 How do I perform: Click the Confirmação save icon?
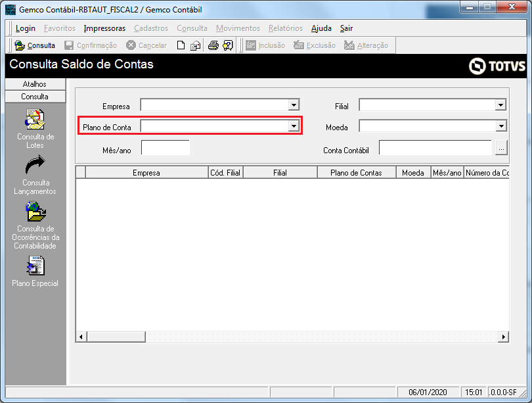[x=69, y=45]
